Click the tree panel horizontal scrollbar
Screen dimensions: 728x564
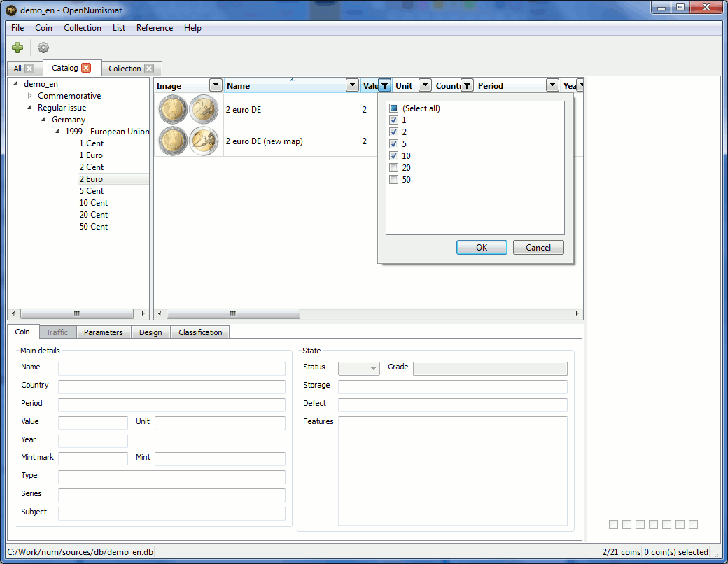[78, 313]
